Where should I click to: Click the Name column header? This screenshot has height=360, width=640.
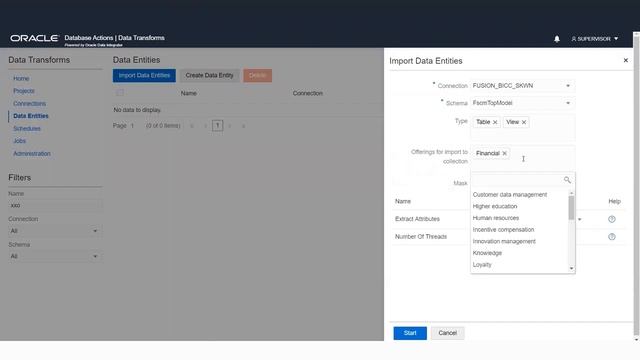click(x=189, y=93)
